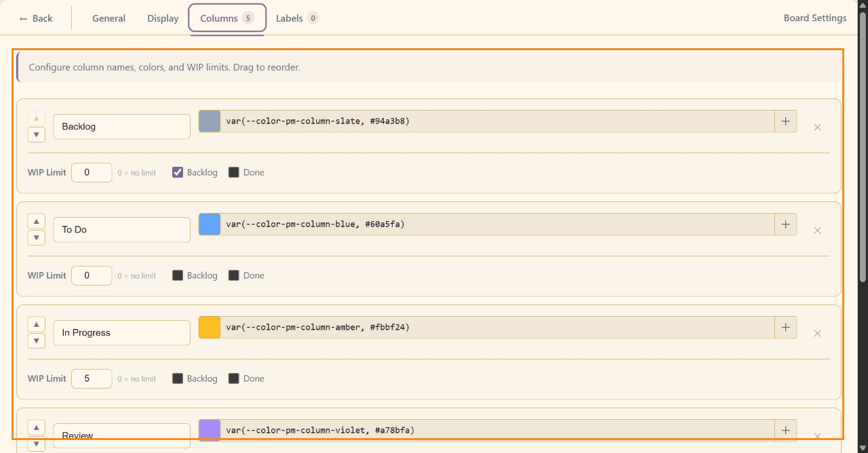Edit the amber color value text for In Progress
The width and height of the screenshot is (868, 453).
pos(498,328)
